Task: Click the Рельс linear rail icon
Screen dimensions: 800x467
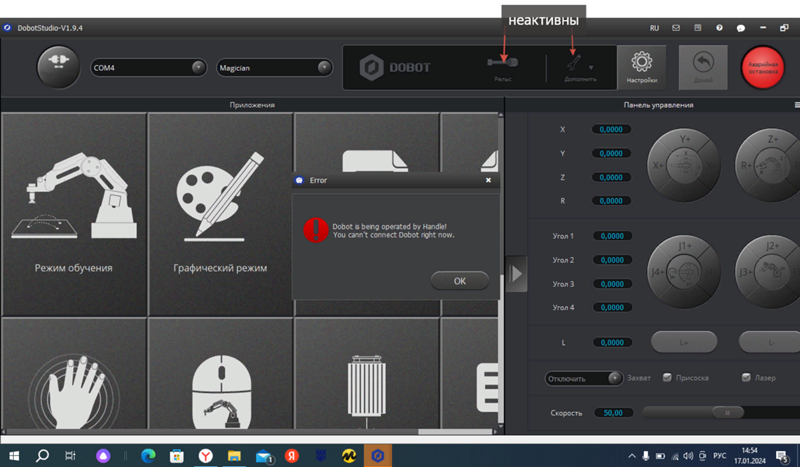Action: 503,66
